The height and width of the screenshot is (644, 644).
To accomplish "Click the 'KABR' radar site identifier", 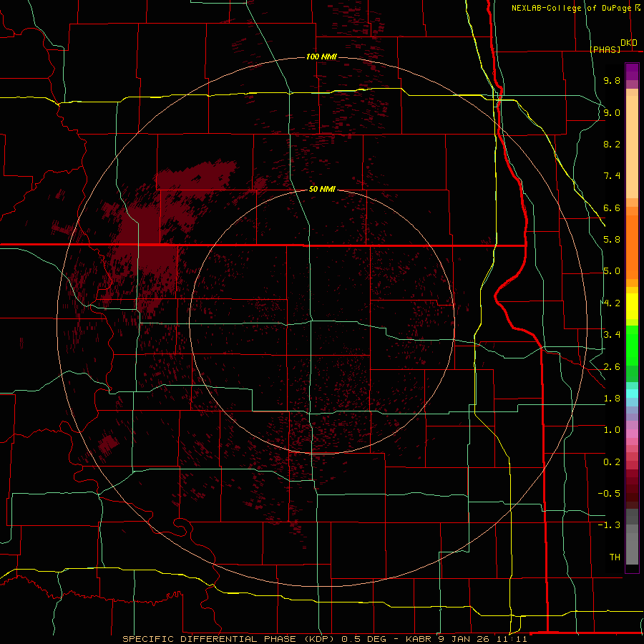I will coord(419,639).
